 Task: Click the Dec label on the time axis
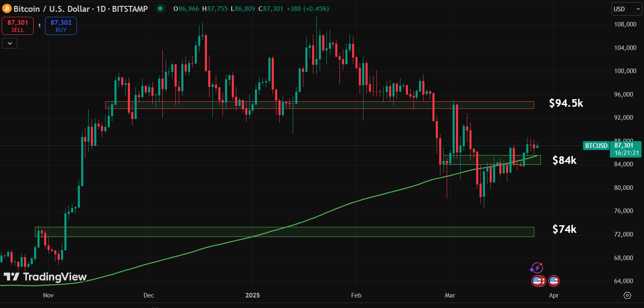coord(149,295)
